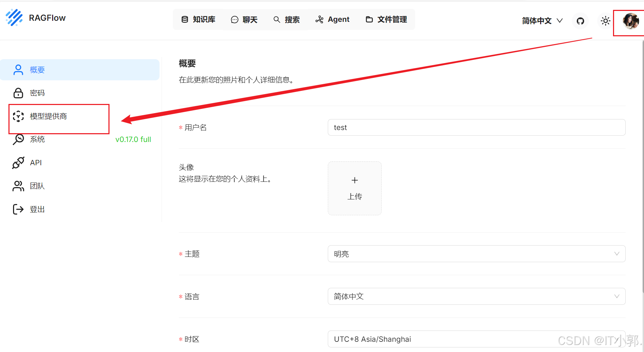Viewport: 644px width, 352px height.
Task: Click the 登出 logout entry
Action: pyautogui.click(x=37, y=209)
